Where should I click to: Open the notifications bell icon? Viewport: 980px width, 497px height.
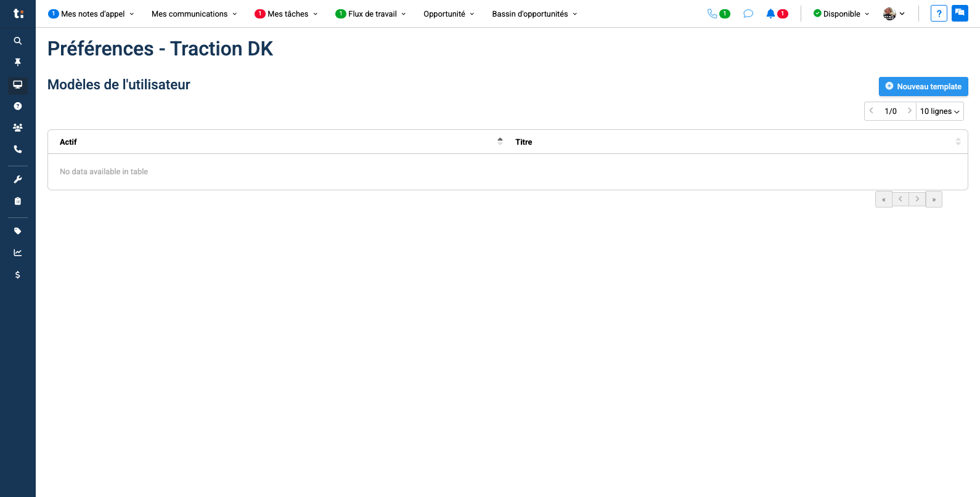(x=770, y=14)
